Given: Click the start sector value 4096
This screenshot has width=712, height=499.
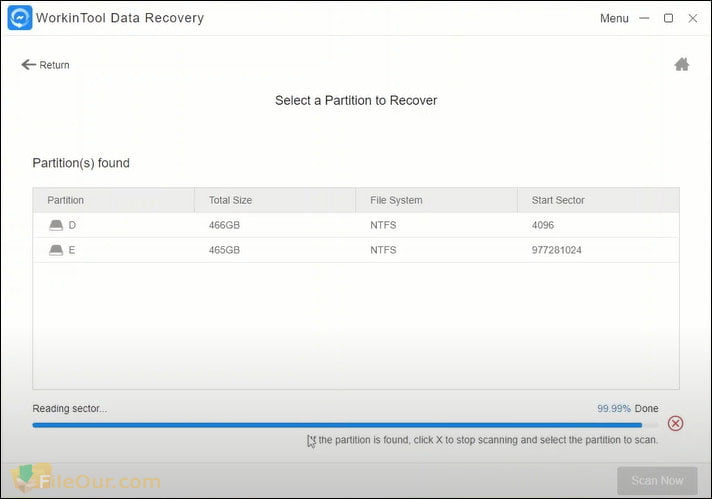Looking at the screenshot, I should coord(543,225).
